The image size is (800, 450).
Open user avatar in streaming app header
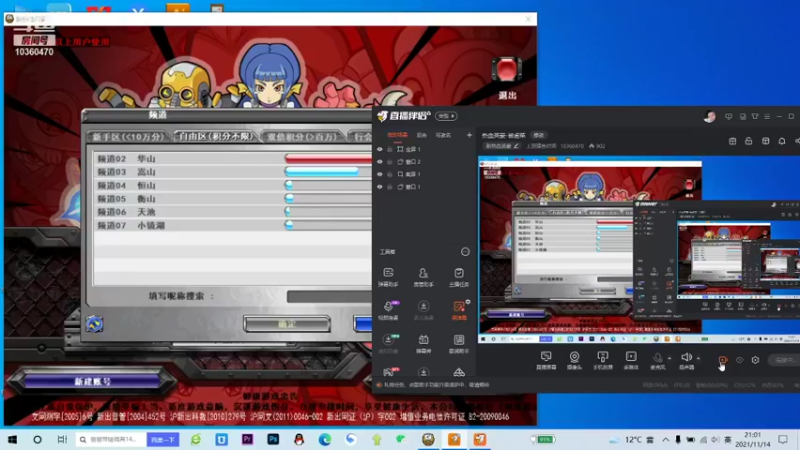pyautogui.click(x=709, y=117)
